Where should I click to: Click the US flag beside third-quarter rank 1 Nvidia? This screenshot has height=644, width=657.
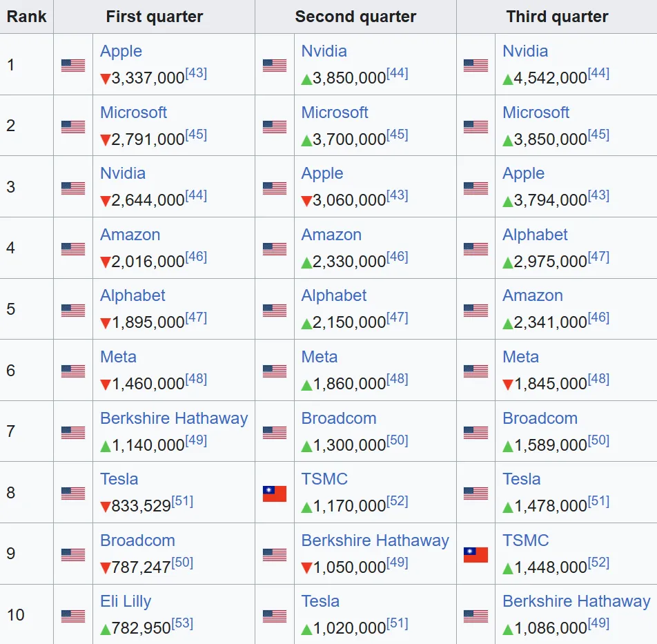(x=475, y=66)
